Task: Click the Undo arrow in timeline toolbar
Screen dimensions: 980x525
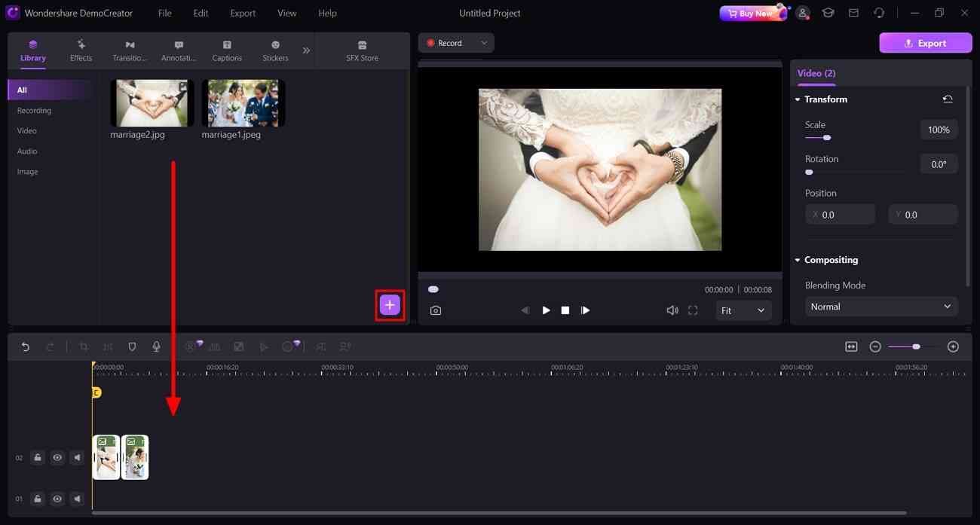Action: 25,346
